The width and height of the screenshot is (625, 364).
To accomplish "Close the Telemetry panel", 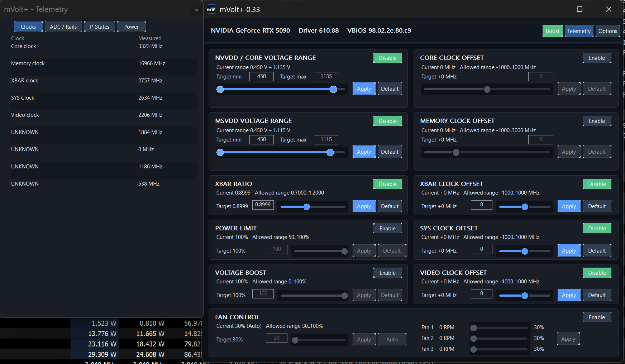I will point(196,10).
